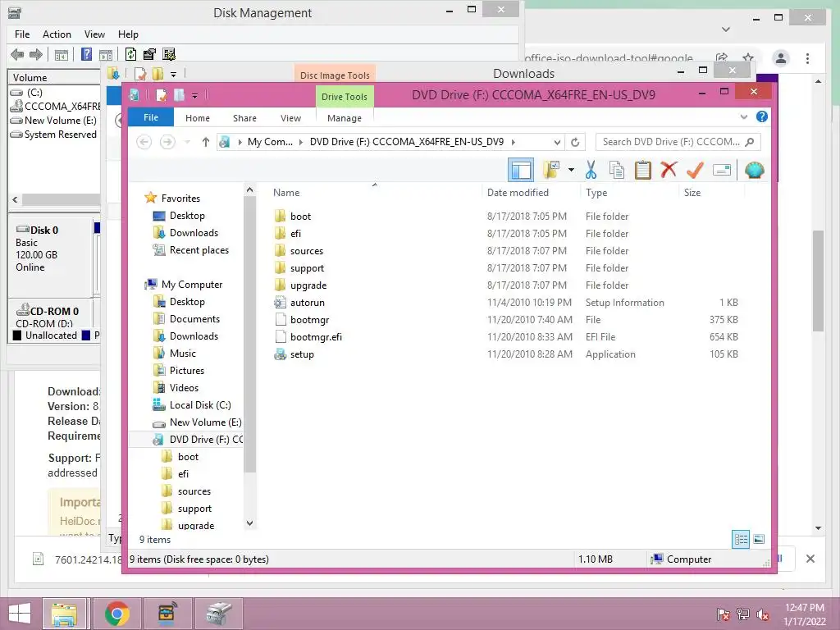This screenshot has width=840, height=630.
Task: Switch to Large icons view button
Action: (x=759, y=540)
